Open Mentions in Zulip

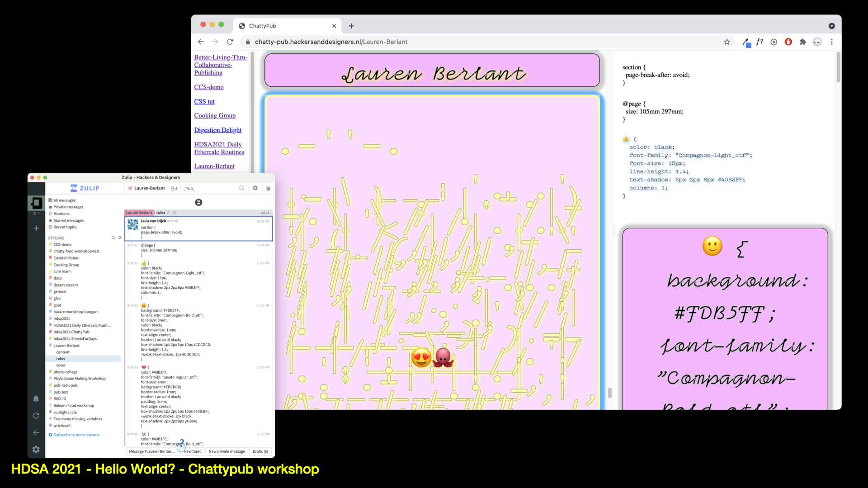click(61, 214)
